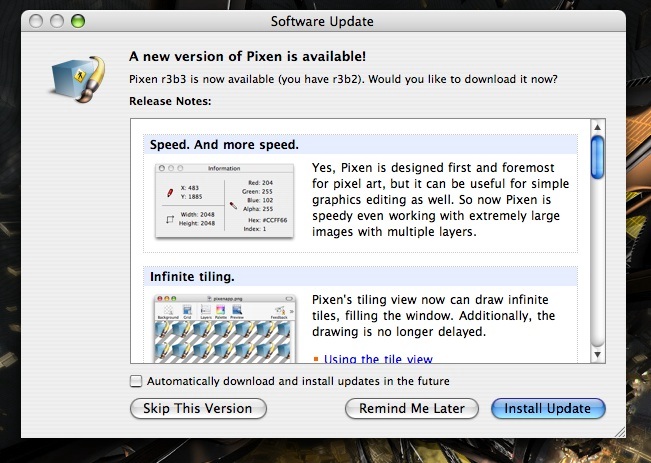Click the 'Release Notes:' label
Screen dimensions: 651x463
[x=170, y=101]
